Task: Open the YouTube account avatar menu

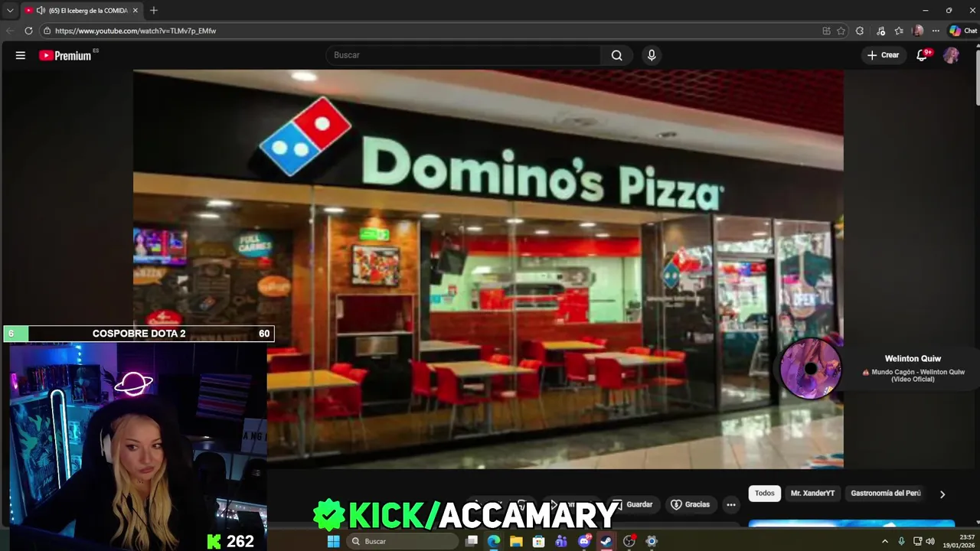Action: click(x=951, y=55)
